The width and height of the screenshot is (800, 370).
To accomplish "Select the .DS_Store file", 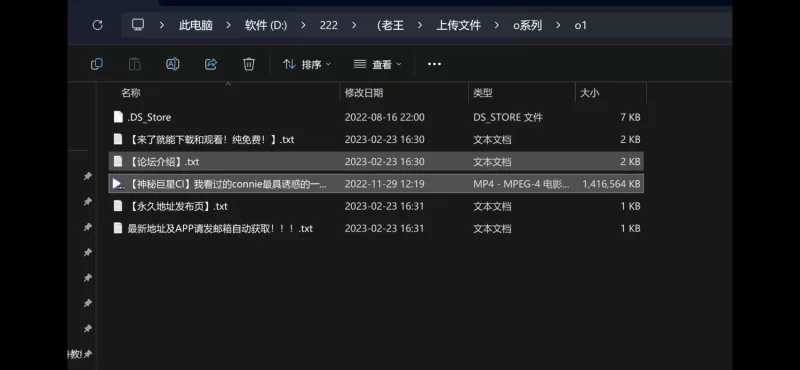I will click(x=376, y=117).
